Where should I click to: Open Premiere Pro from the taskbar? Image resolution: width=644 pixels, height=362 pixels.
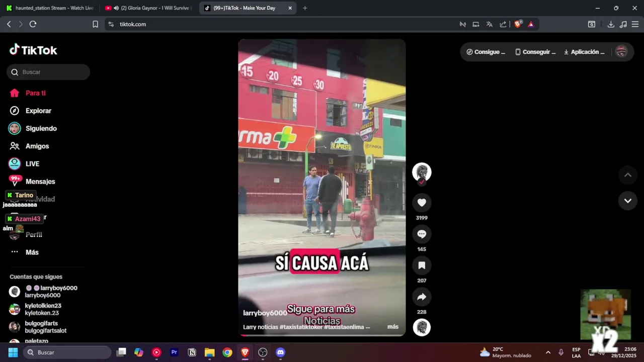174,352
